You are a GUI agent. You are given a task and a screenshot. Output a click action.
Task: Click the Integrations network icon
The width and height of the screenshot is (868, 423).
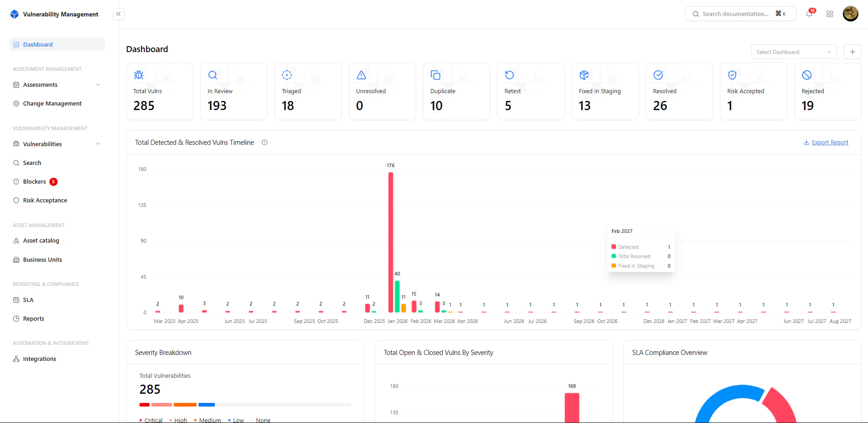tap(16, 359)
